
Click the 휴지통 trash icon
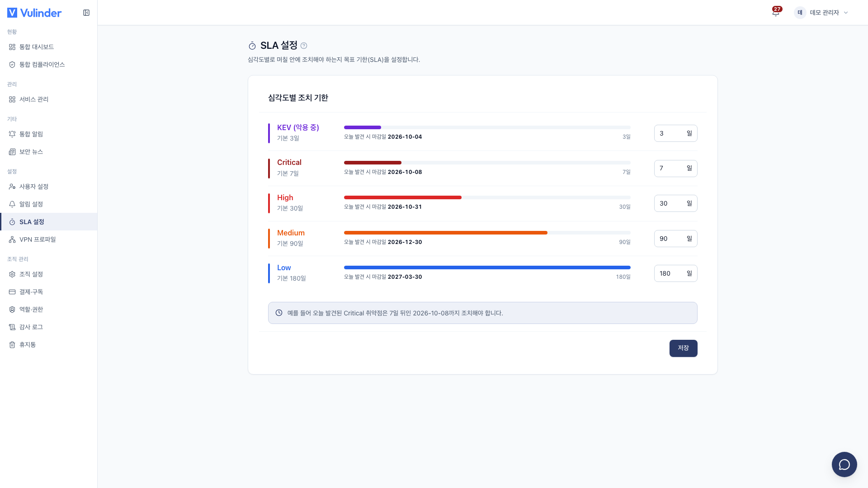(12, 345)
